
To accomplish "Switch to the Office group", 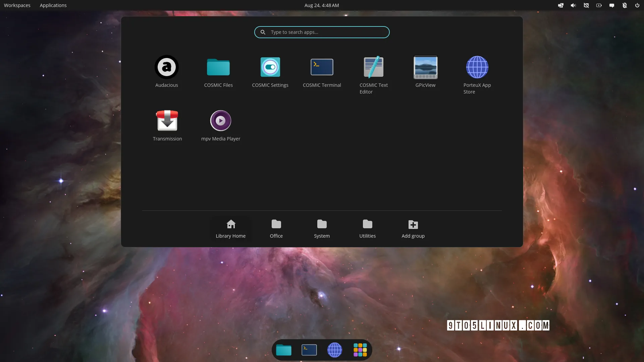I will click(276, 229).
